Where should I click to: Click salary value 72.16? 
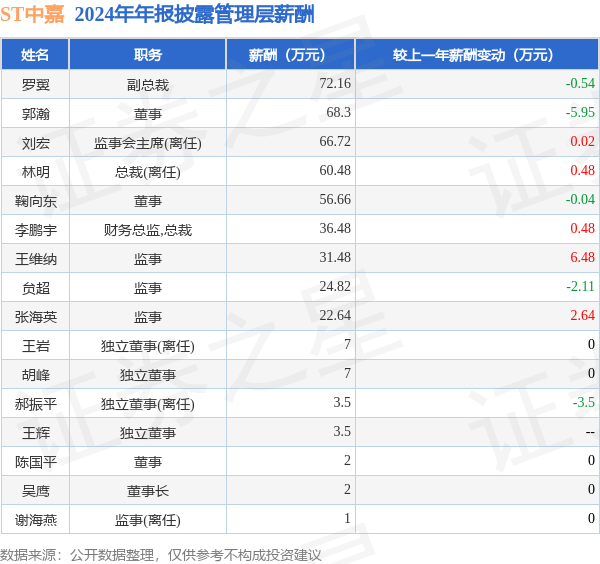[x=335, y=83]
